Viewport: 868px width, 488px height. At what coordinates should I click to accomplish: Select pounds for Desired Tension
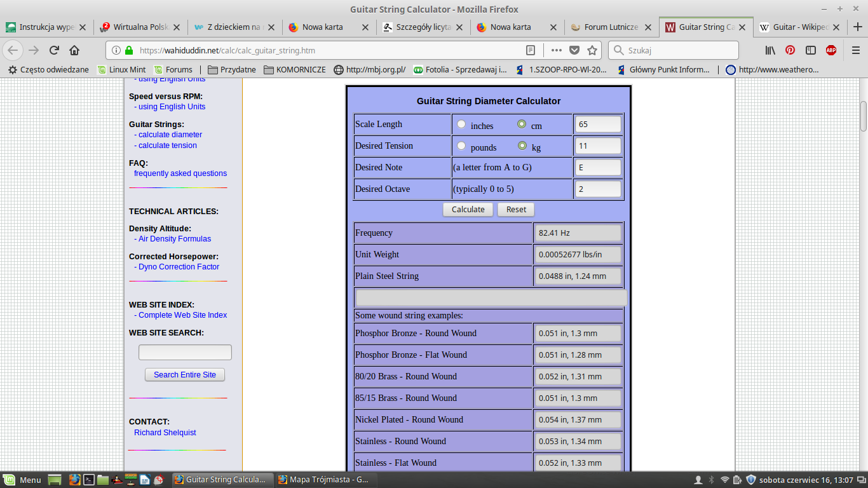[461, 146]
